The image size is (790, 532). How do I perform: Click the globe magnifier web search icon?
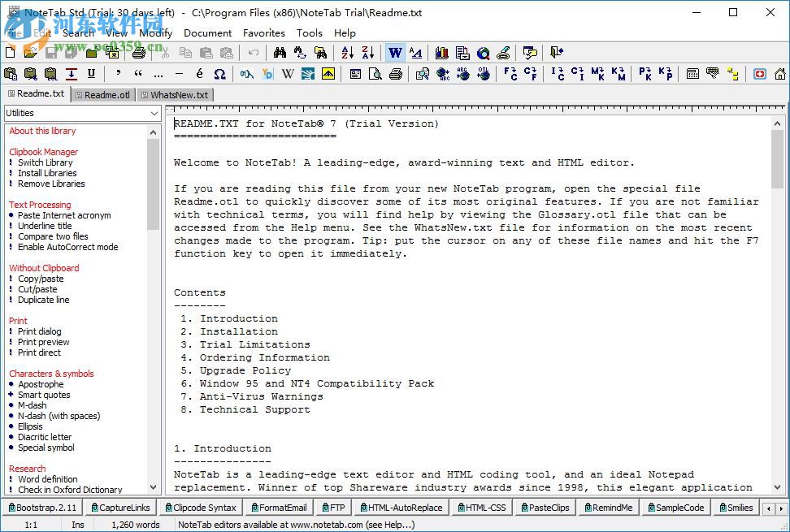483,52
